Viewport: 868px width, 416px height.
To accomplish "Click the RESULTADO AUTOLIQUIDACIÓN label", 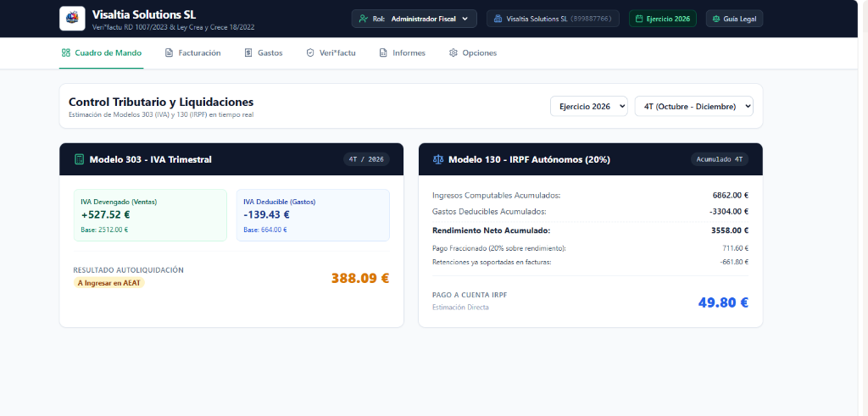I will click(129, 270).
